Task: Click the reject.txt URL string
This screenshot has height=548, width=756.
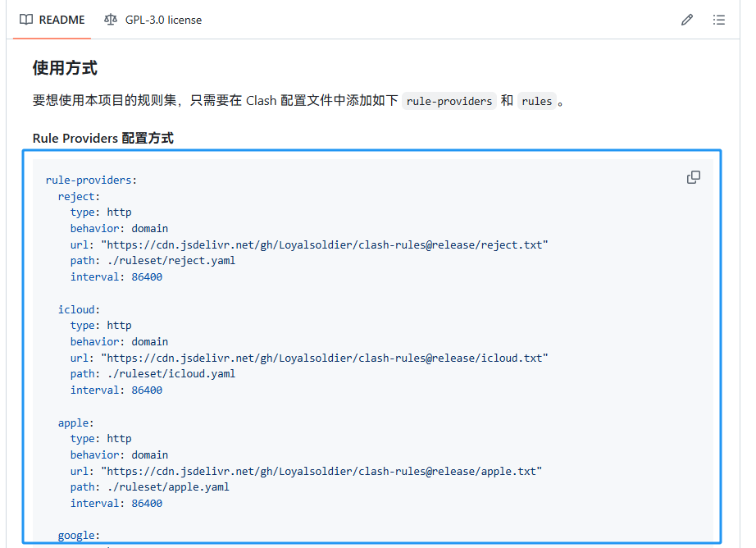Action: 324,244
